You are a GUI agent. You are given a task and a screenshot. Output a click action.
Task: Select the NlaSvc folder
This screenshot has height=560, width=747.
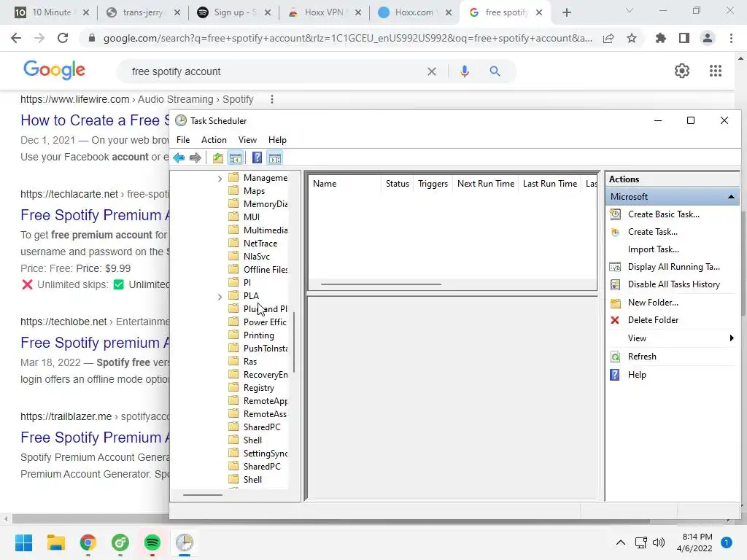click(256, 256)
